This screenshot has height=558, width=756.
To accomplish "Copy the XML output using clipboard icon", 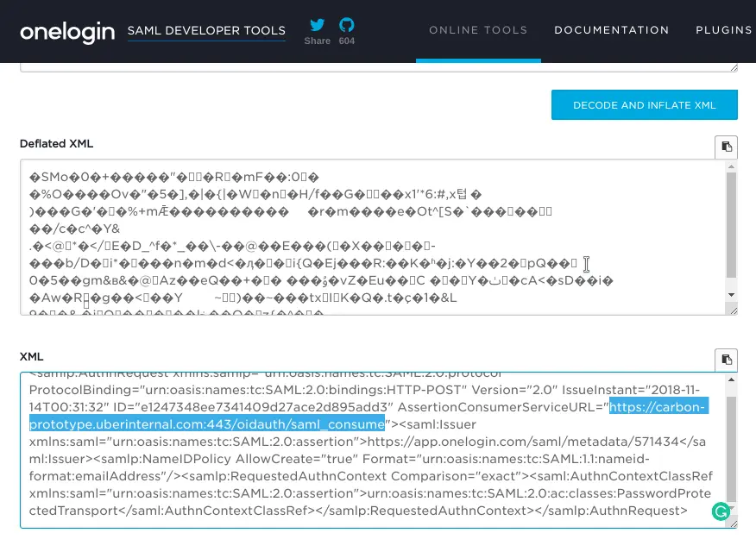I will (x=726, y=360).
